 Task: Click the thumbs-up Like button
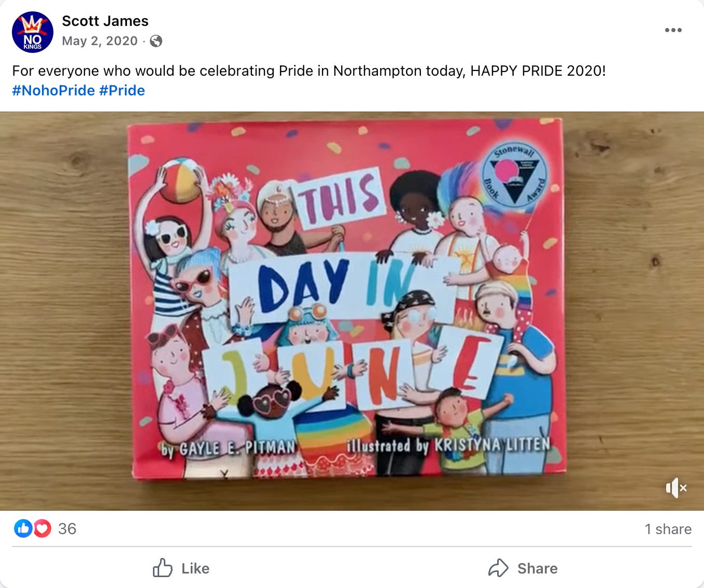click(x=181, y=568)
